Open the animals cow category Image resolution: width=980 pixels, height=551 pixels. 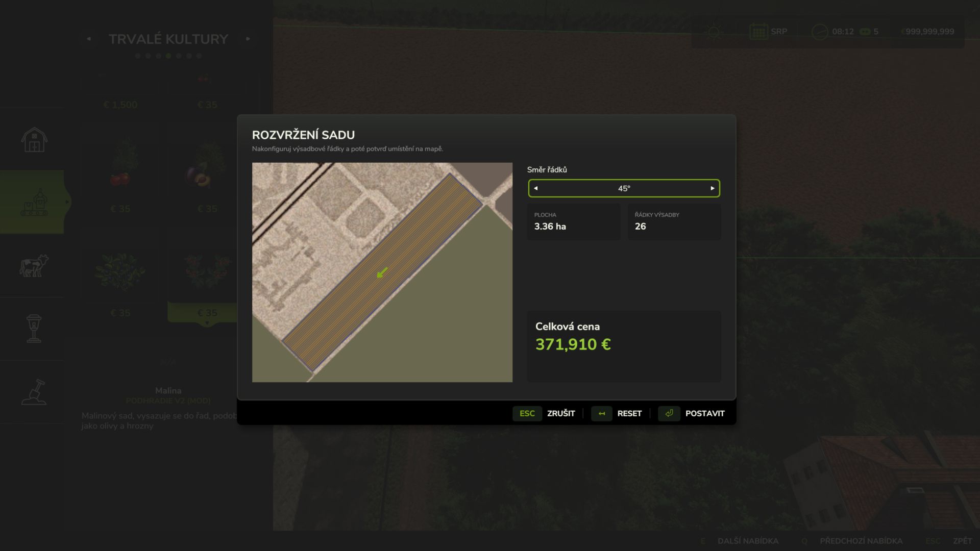tap(34, 265)
